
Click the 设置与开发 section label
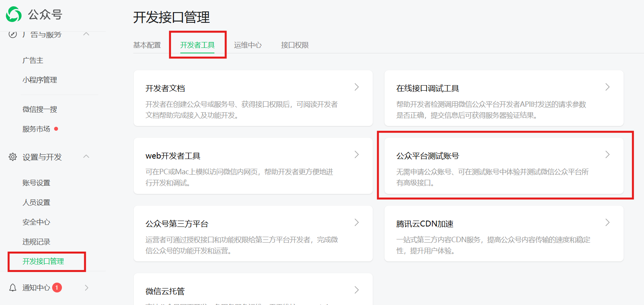pyautogui.click(x=42, y=157)
